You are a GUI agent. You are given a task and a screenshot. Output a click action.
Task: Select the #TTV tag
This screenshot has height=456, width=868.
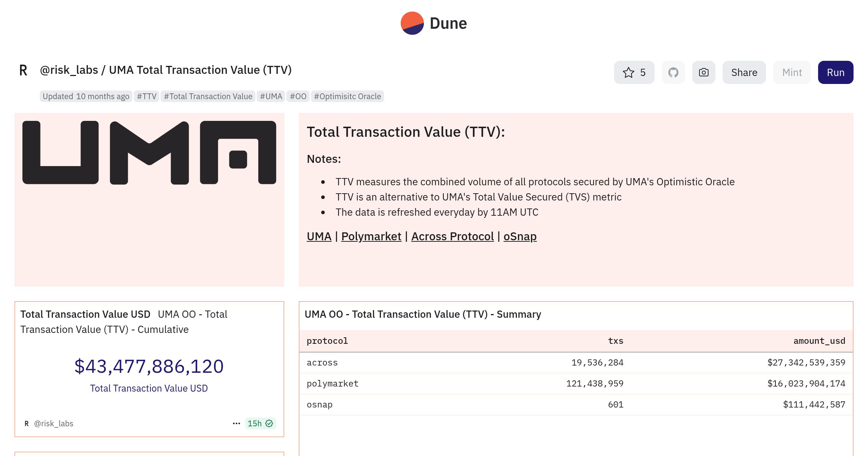point(146,96)
